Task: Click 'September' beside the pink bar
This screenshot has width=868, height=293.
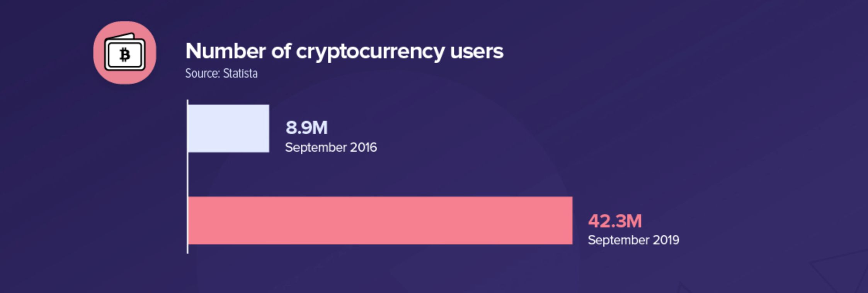Action: point(618,240)
